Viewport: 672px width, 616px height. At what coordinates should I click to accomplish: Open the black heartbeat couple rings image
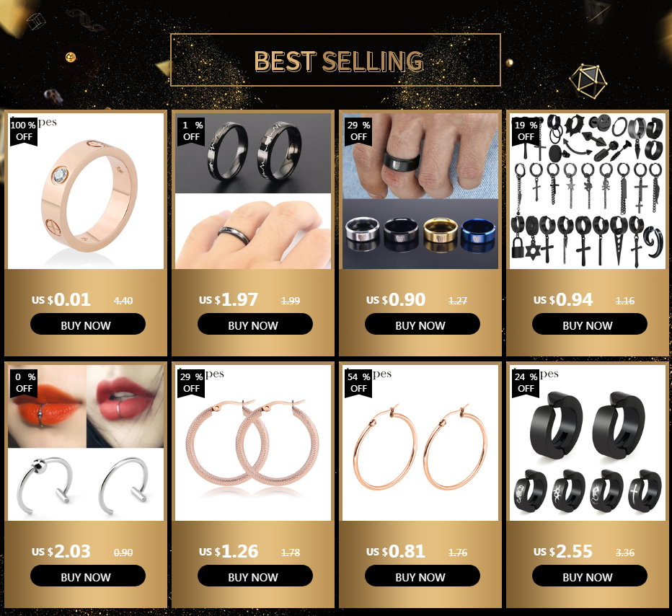253,191
